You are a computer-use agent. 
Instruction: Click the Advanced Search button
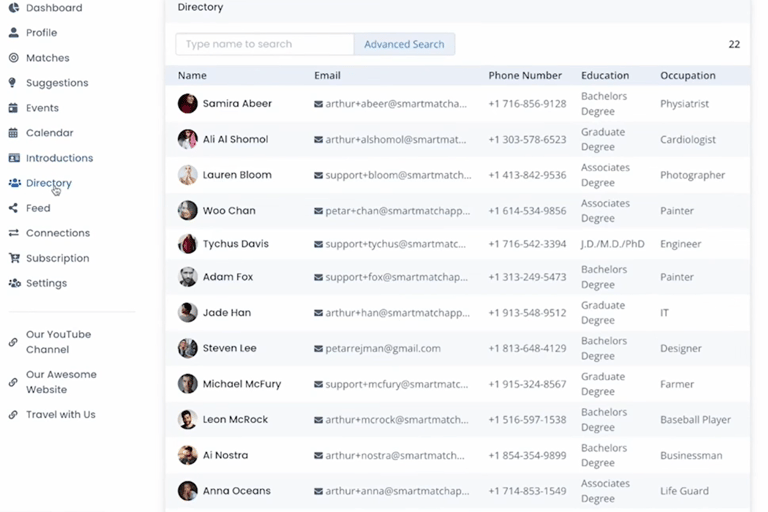(404, 44)
